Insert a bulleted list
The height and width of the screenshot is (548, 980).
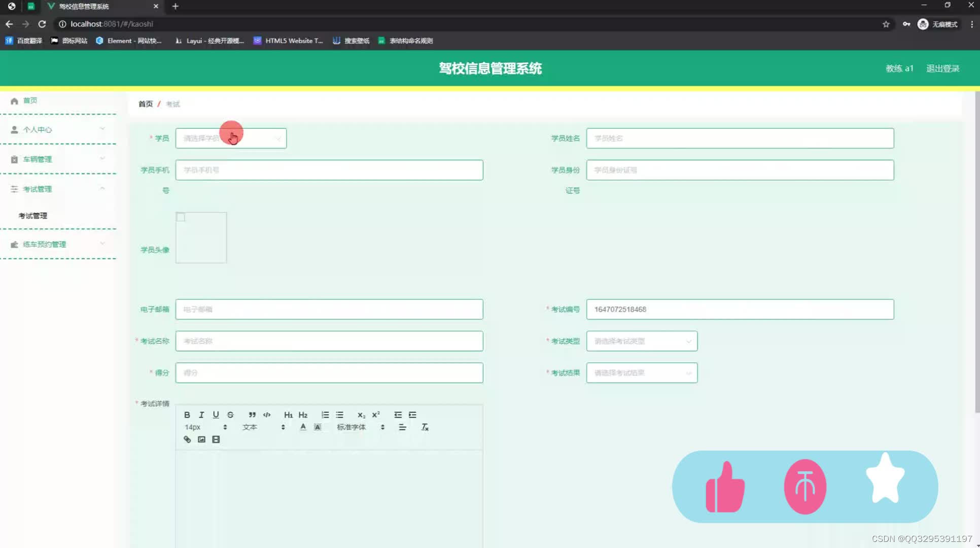click(x=339, y=415)
